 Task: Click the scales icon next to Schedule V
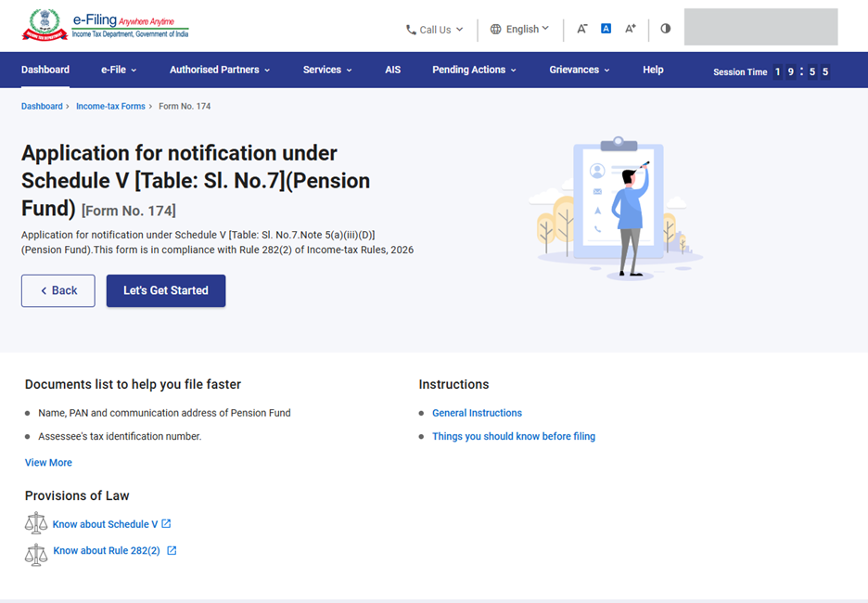[36, 523]
